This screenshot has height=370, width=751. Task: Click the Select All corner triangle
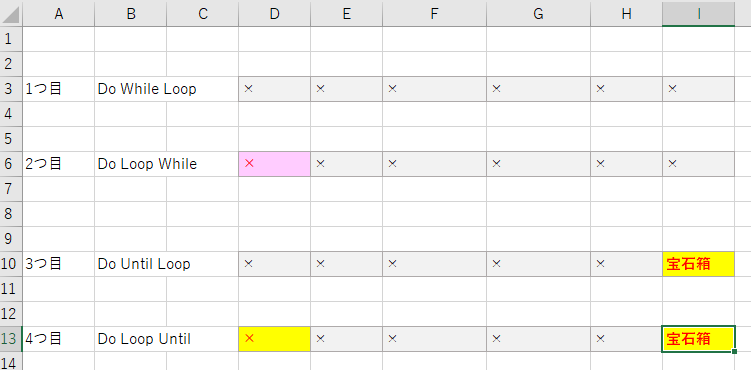[11, 14]
